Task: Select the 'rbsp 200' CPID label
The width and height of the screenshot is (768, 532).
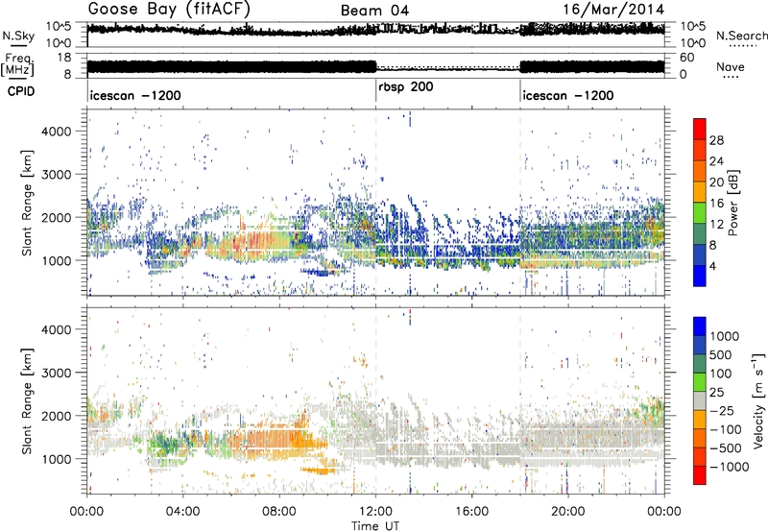Action: point(406,87)
